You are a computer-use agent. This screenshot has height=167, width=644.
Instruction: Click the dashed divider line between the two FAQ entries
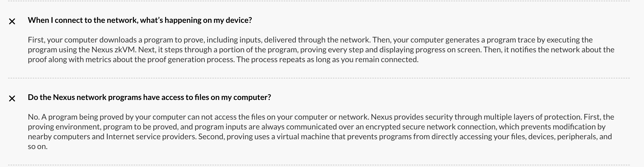319,78
